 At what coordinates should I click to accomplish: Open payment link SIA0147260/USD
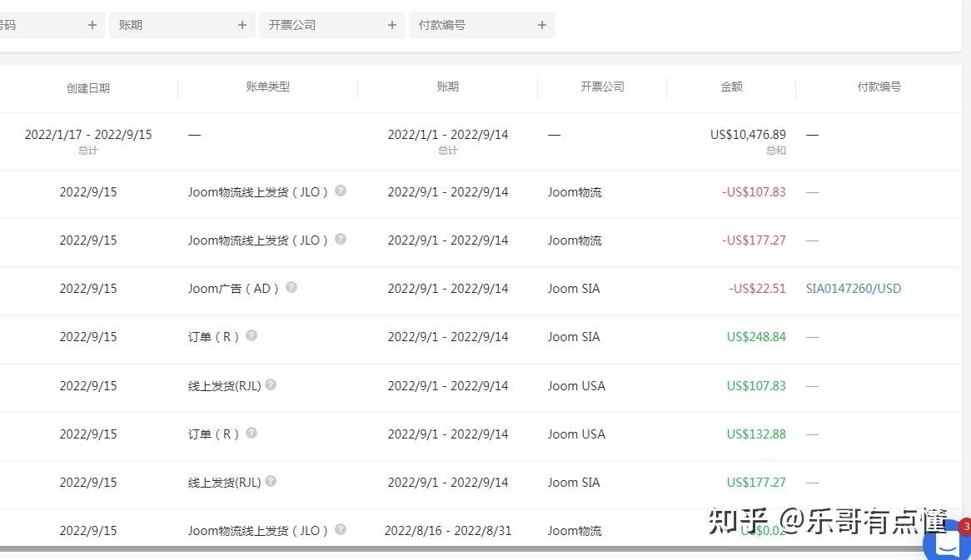coord(854,289)
